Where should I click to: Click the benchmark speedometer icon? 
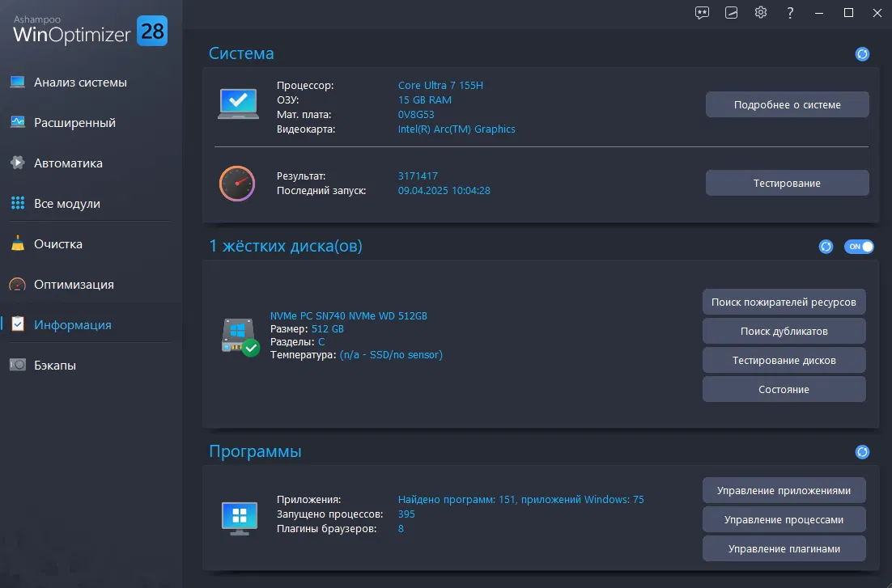[237, 183]
